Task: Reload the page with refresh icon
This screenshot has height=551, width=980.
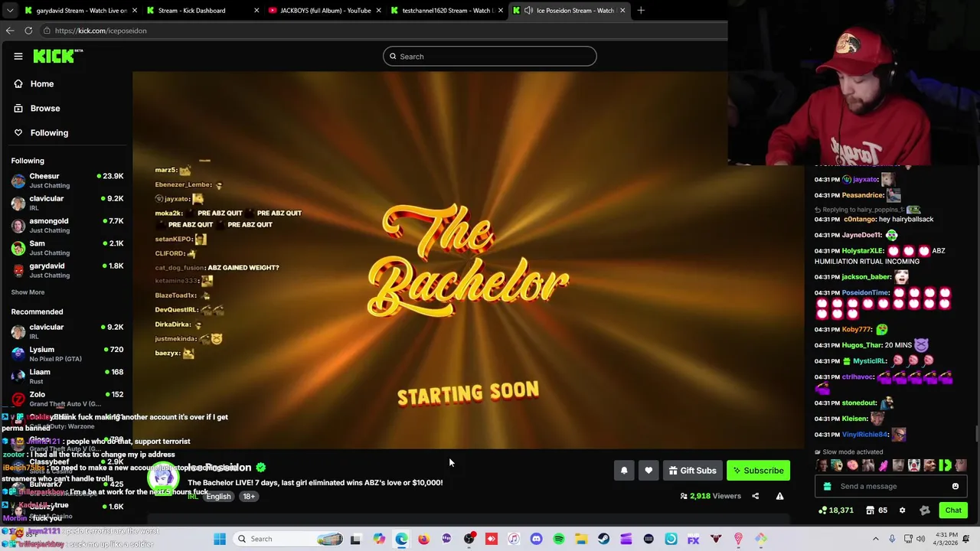Action: [28, 31]
